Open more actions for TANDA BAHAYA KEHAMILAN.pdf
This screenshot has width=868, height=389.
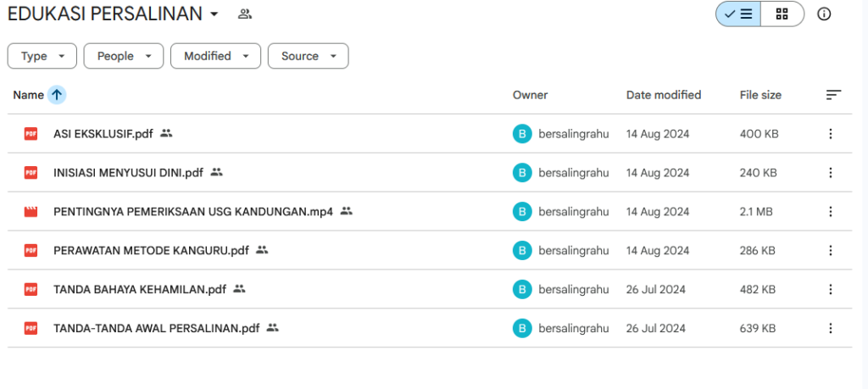[830, 289]
